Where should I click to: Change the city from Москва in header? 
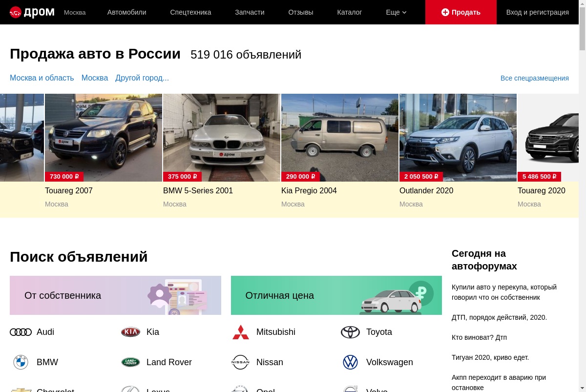75,12
